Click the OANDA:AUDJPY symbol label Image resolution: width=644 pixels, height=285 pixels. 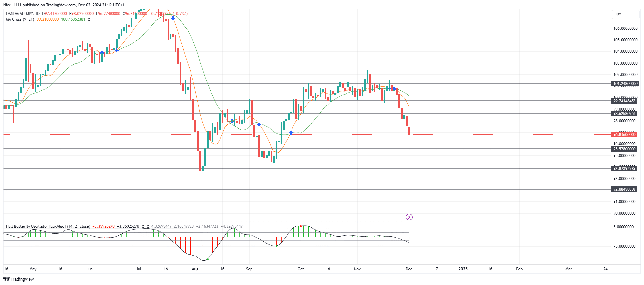(x=19, y=14)
